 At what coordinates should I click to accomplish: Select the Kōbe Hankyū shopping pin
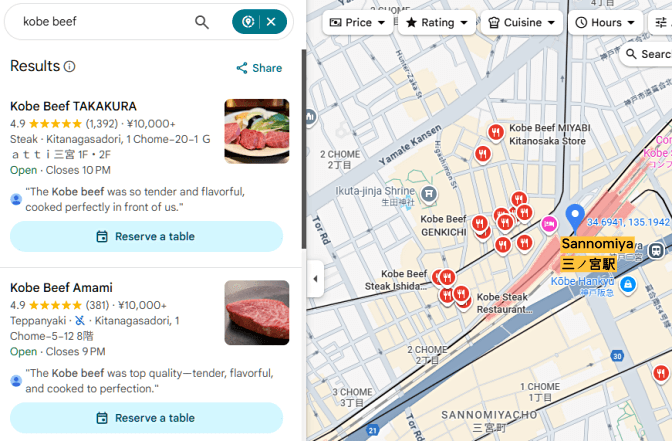pyautogui.click(x=628, y=284)
